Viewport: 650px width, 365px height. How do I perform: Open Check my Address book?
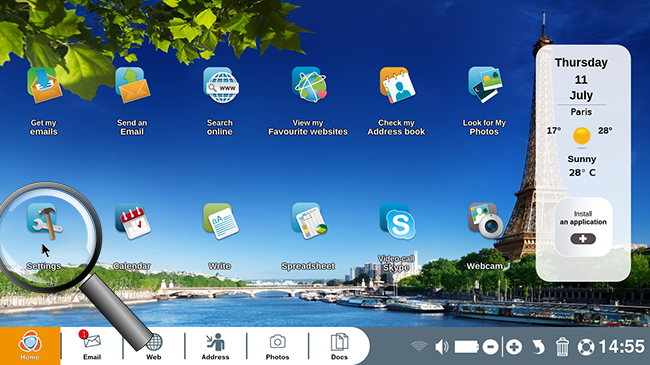click(397, 85)
